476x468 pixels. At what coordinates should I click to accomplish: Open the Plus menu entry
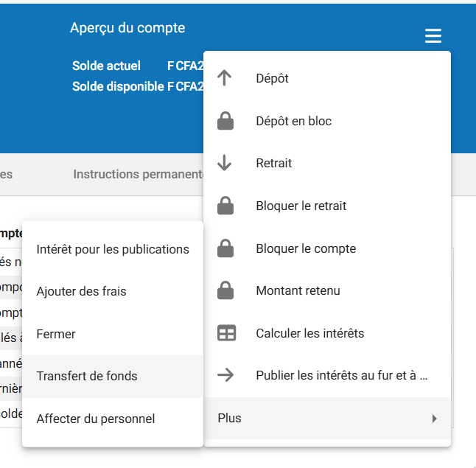[230, 419]
